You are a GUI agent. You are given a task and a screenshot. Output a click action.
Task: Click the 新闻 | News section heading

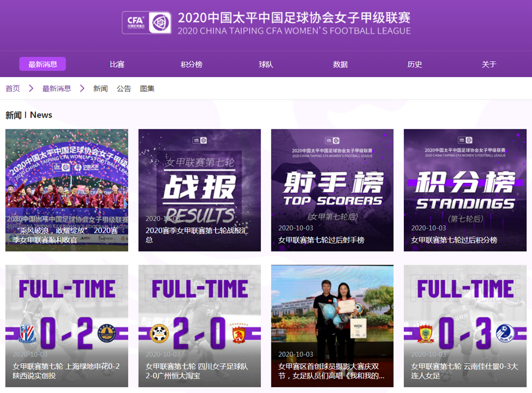pos(29,115)
